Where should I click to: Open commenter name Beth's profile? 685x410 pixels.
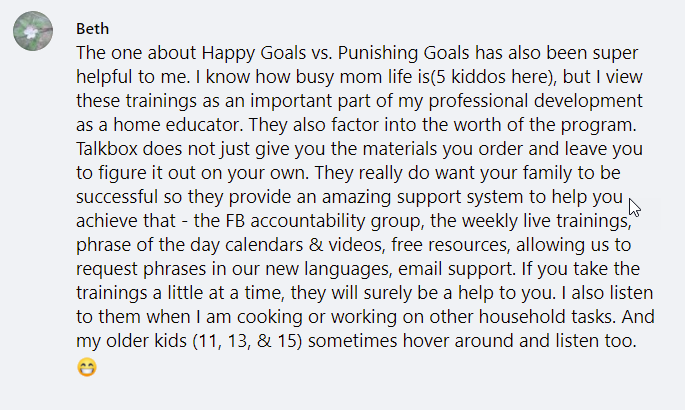coord(92,29)
